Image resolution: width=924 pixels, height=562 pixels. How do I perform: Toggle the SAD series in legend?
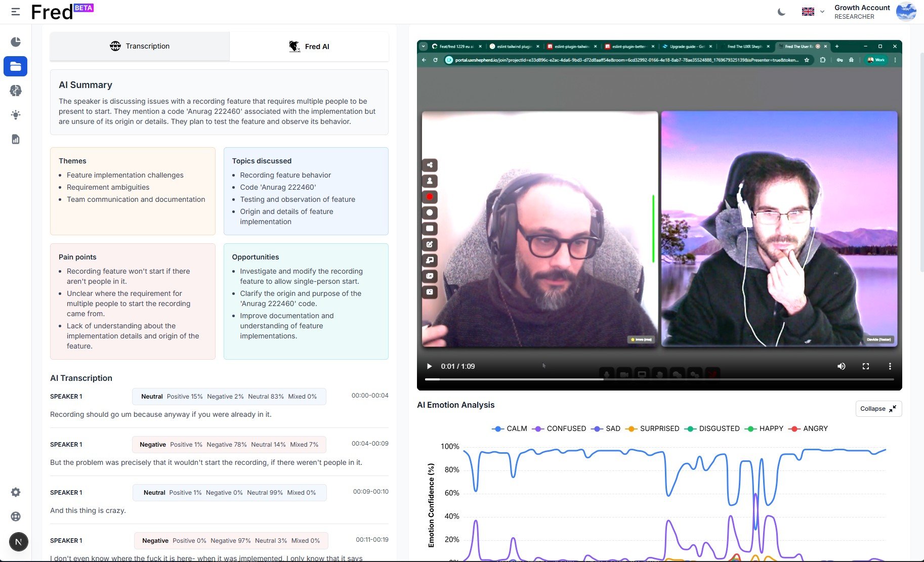pos(605,428)
